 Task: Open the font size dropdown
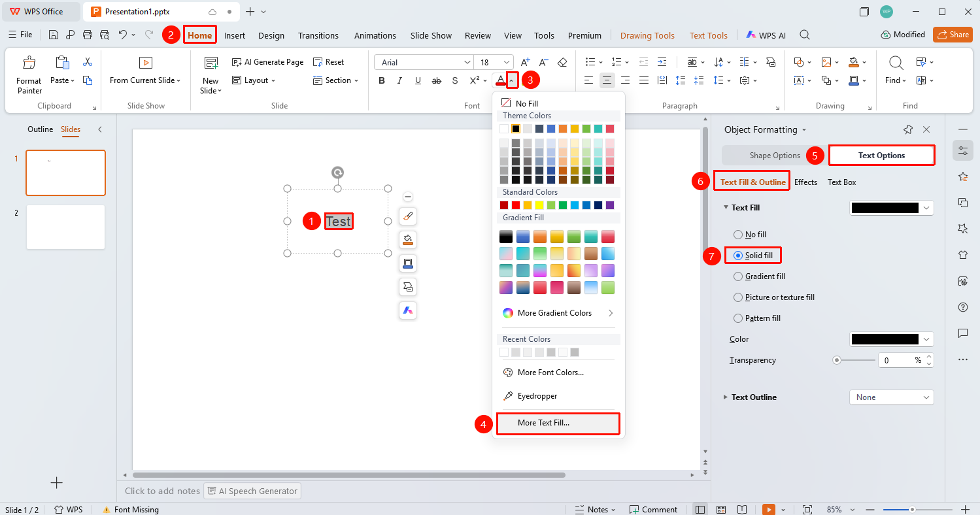pyautogui.click(x=507, y=62)
